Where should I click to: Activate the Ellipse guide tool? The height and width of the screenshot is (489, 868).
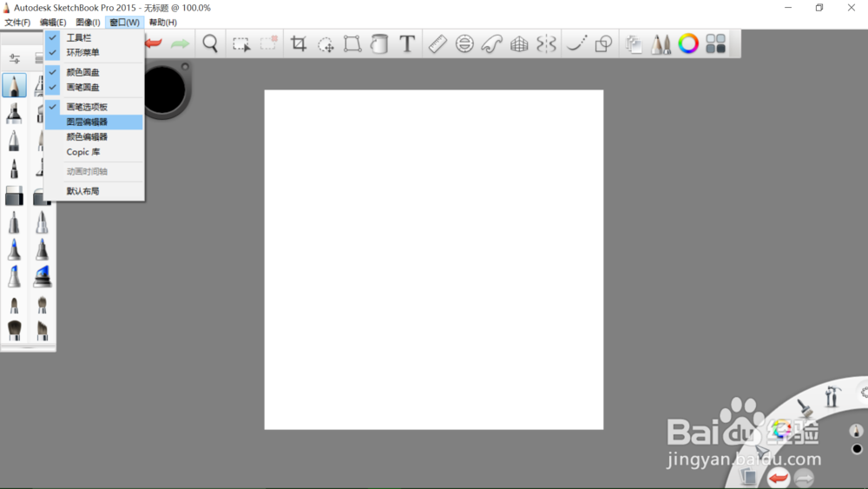coord(464,43)
